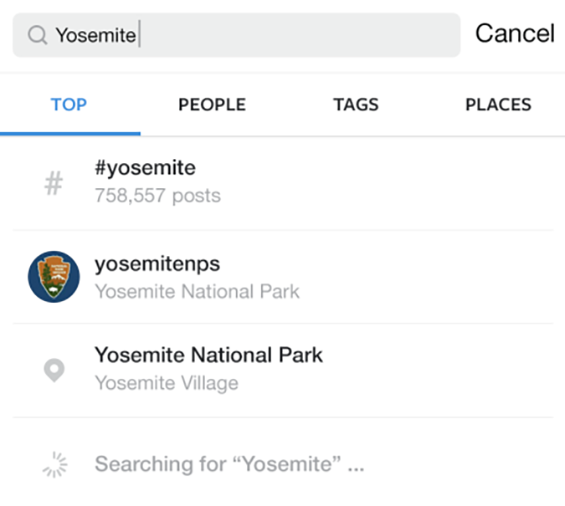Click empty area inside the search bar
Screen dimensions: 565x506
pos(299,35)
